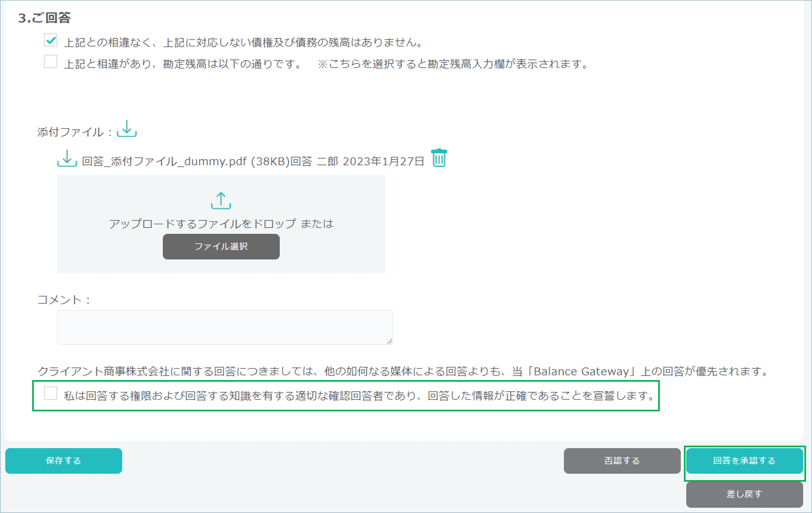Viewport: 812px width, 513px height.
Task: Click the 回答を承認する button
Action: pyautogui.click(x=744, y=461)
